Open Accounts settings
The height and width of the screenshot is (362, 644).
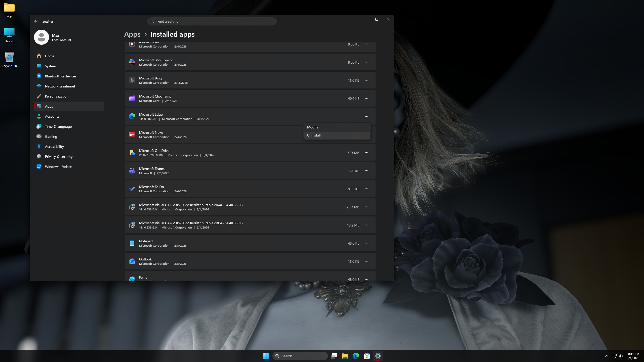pos(69,116)
